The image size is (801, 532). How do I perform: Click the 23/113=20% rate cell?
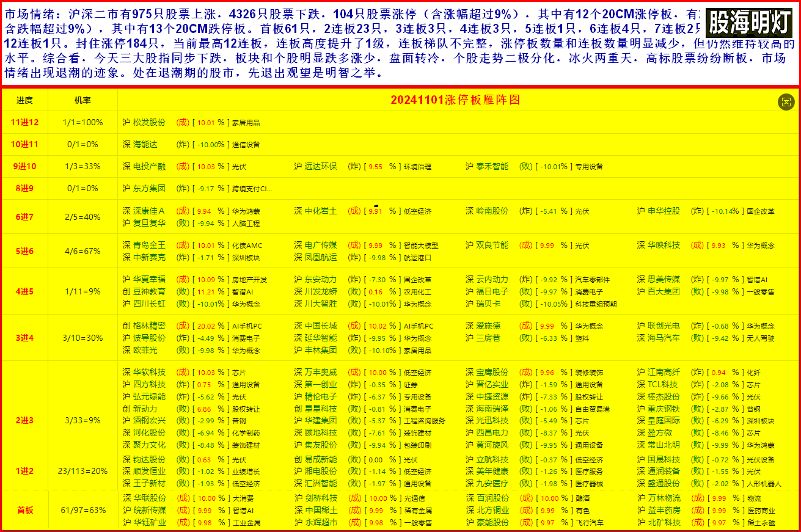coord(82,471)
